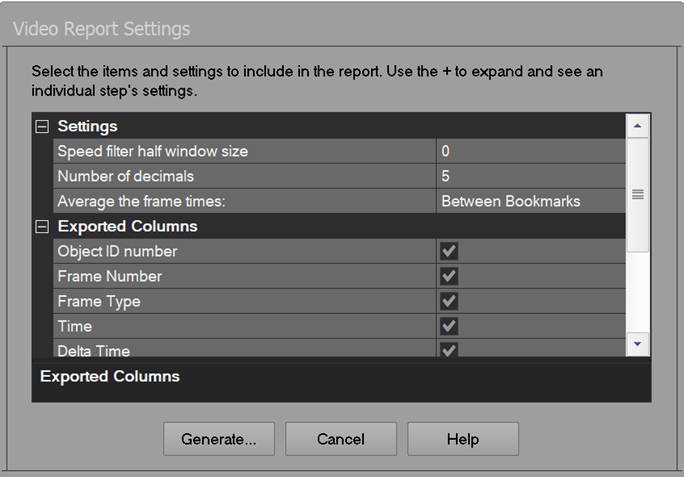
Task: Uncheck the Object ID number checkbox
Action: point(449,251)
